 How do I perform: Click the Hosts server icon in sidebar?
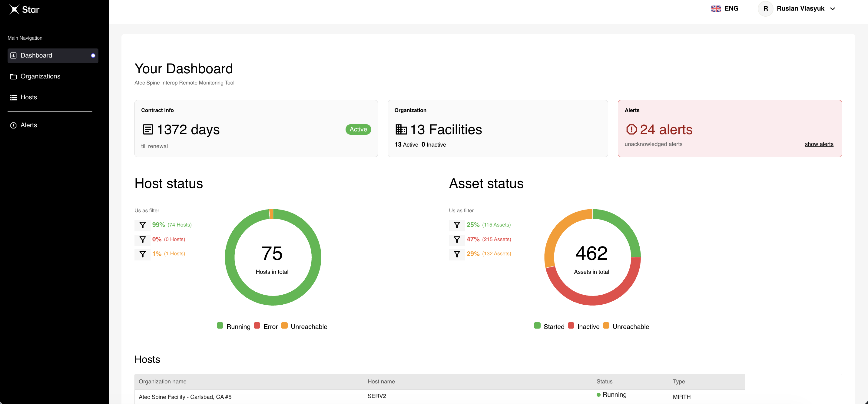14,98
